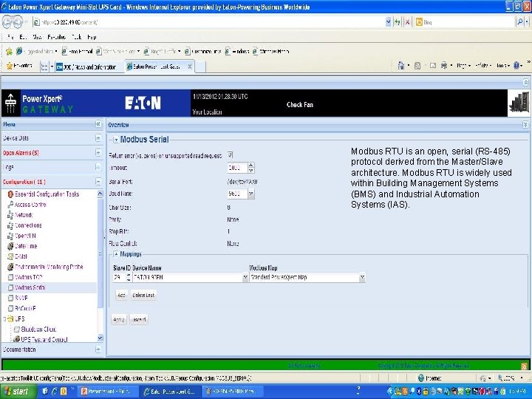Screen dimensions: 532x399
Task: Open the Shutdown Client page icon
Action: pos(16,329)
